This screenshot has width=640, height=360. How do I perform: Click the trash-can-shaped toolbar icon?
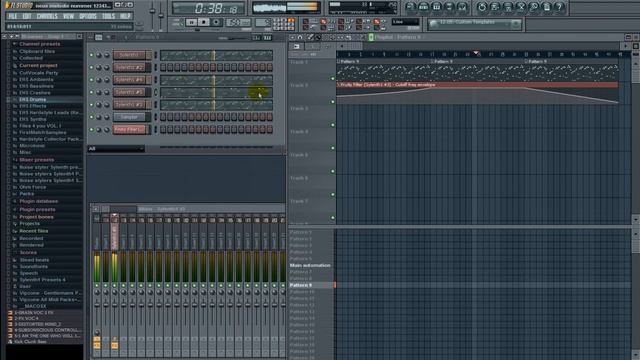coord(547,7)
